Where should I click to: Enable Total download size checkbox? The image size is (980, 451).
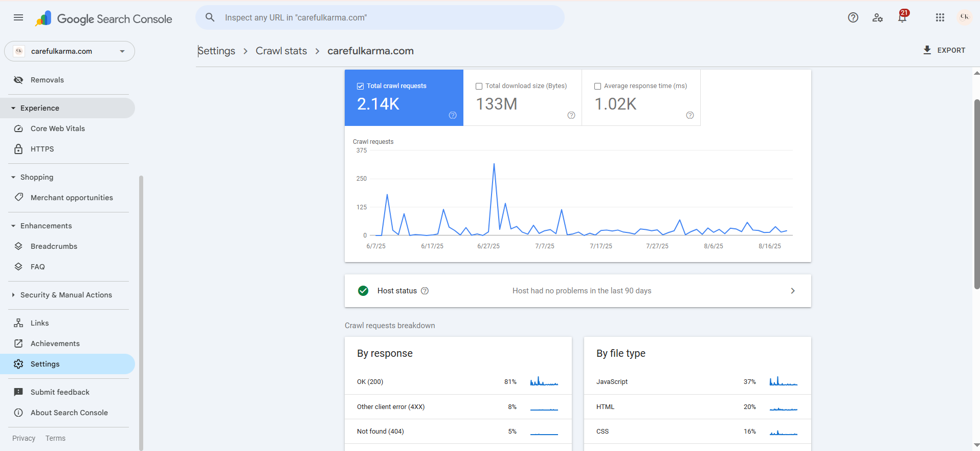click(479, 86)
